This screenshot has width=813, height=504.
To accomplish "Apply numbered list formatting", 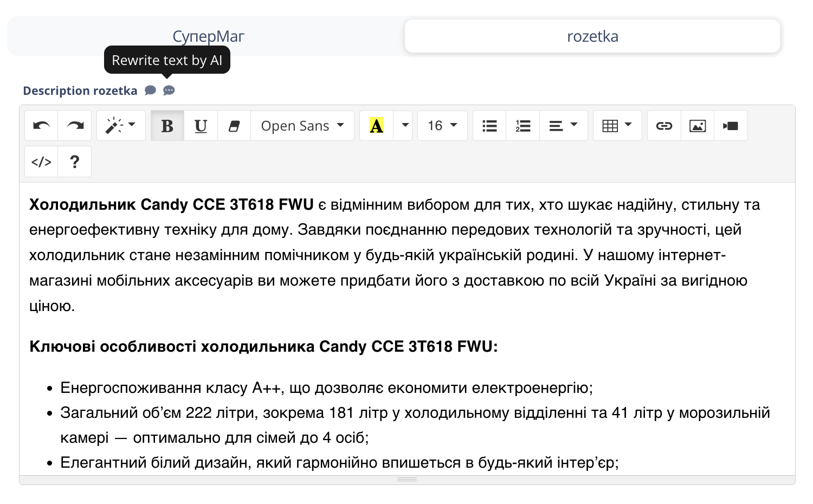I will 522,125.
